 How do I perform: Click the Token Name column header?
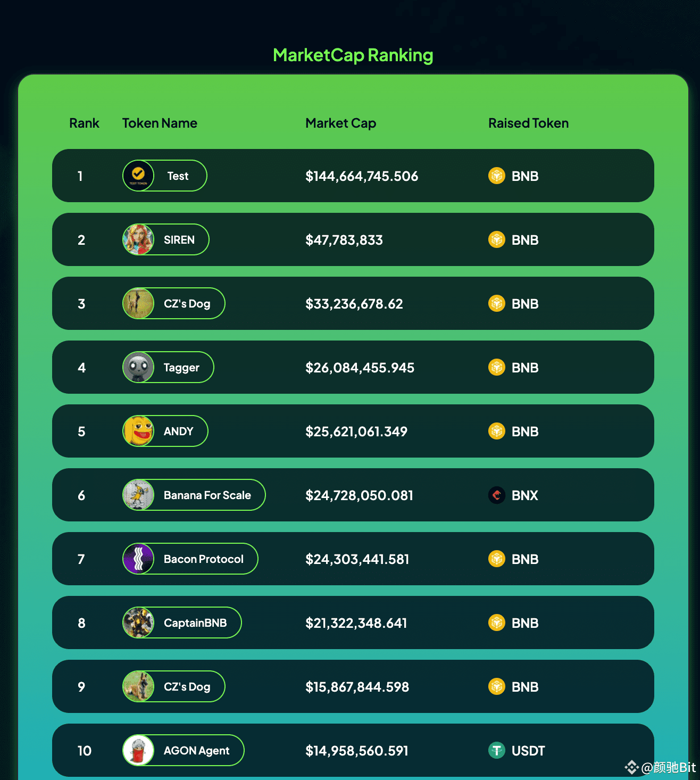pyautogui.click(x=160, y=123)
